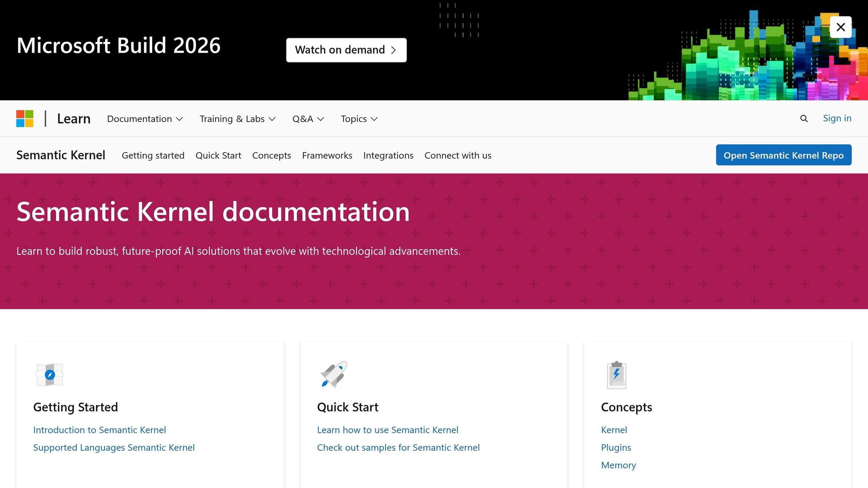Select the Getting started nav item
The height and width of the screenshot is (488, 868).
tap(153, 155)
